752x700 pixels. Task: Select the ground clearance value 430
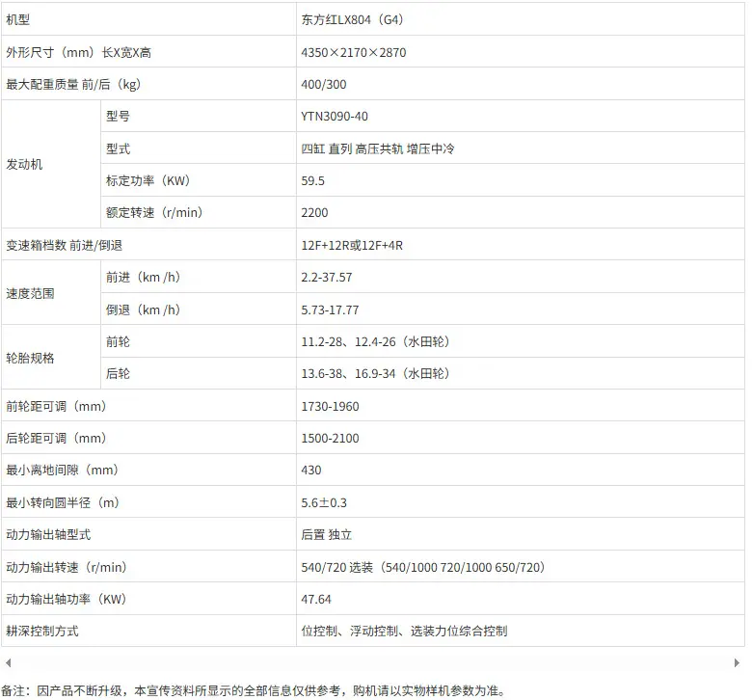pos(311,471)
